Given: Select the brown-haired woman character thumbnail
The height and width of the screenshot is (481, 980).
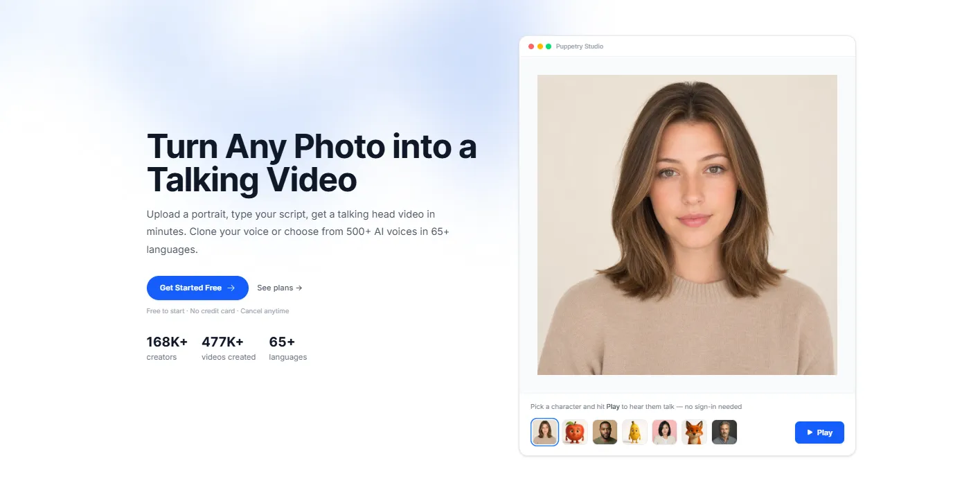Looking at the screenshot, I should pyautogui.click(x=544, y=432).
